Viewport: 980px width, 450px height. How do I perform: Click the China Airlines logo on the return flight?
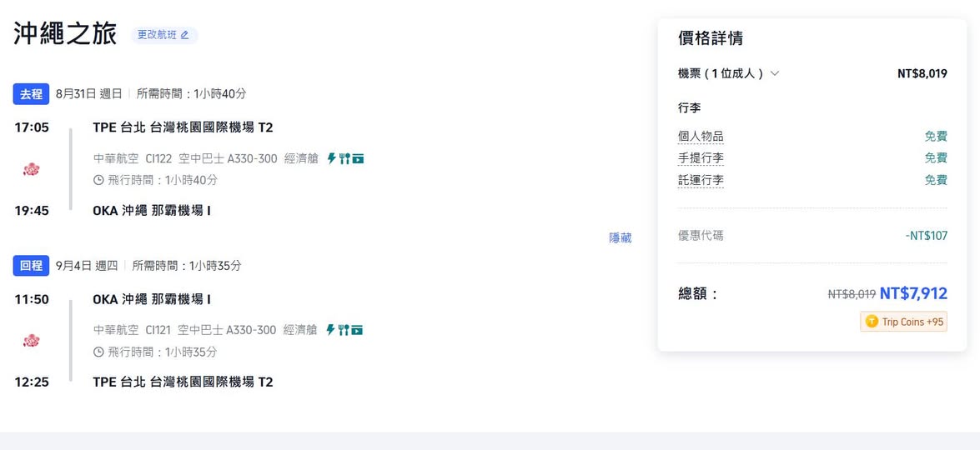coord(32,341)
